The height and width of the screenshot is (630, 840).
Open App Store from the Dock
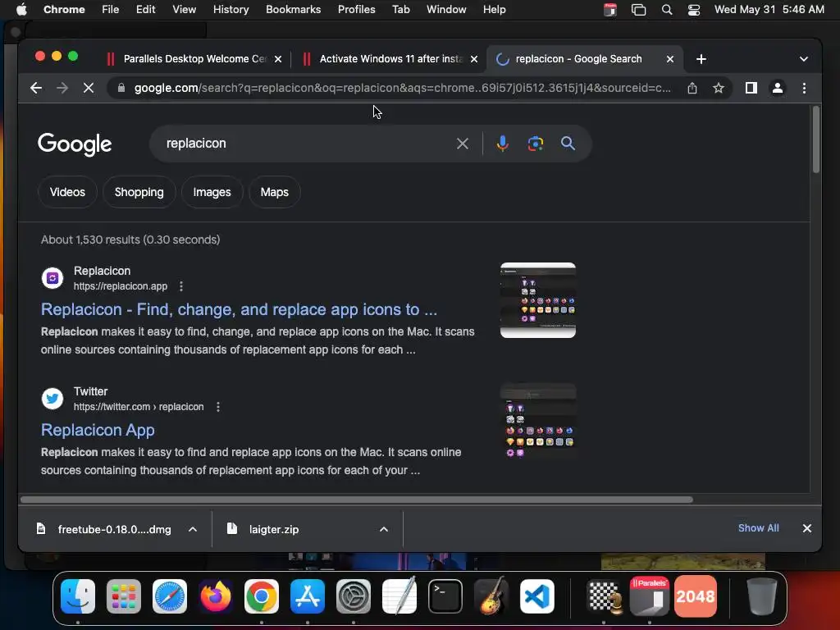click(x=308, y=596)
